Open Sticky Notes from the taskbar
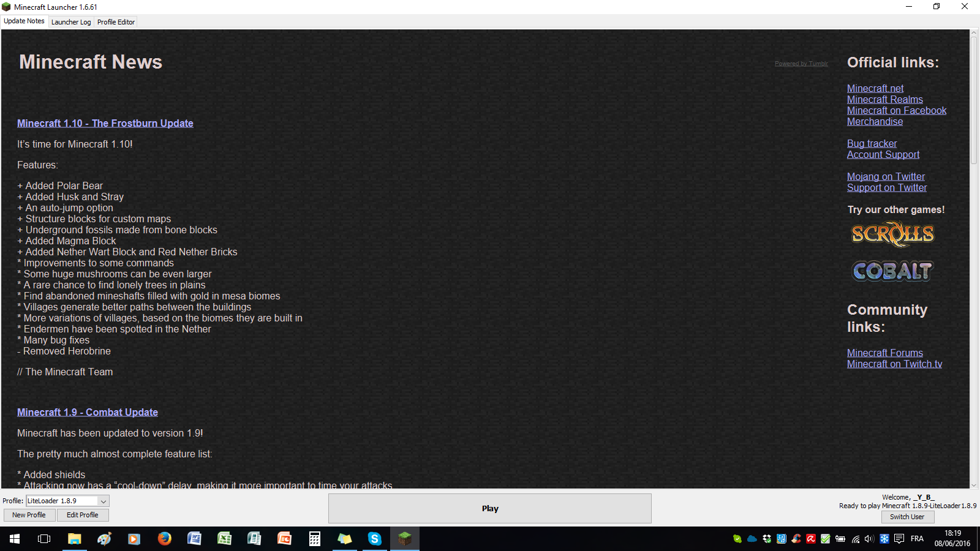The image size is (980, 551). click(344, 539)
